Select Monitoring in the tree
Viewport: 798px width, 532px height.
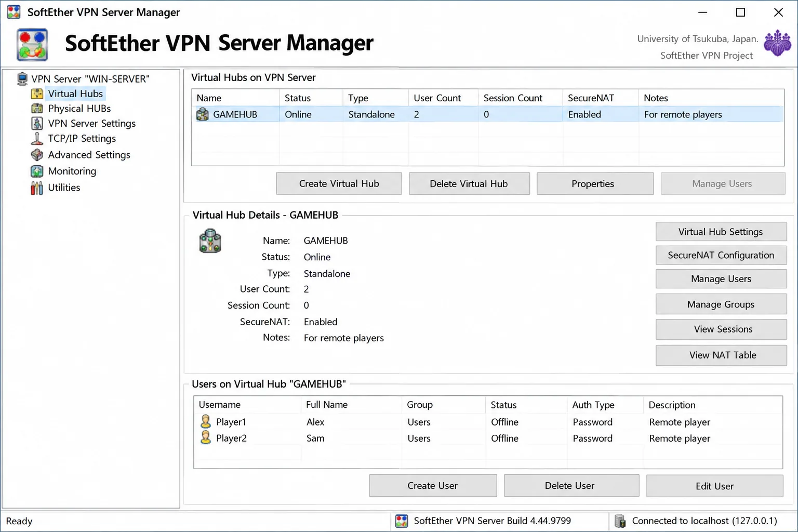(72, 171)
